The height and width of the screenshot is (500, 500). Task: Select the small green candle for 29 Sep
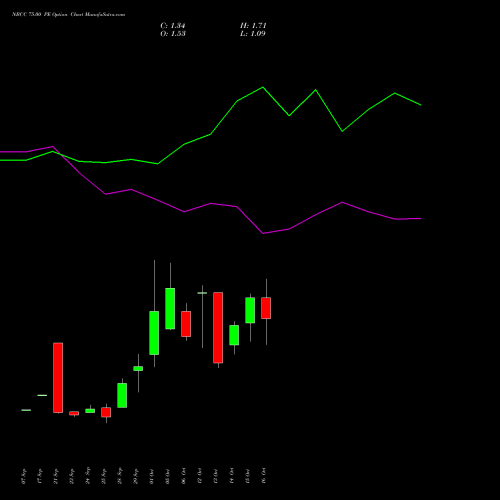tap(138, 368)
